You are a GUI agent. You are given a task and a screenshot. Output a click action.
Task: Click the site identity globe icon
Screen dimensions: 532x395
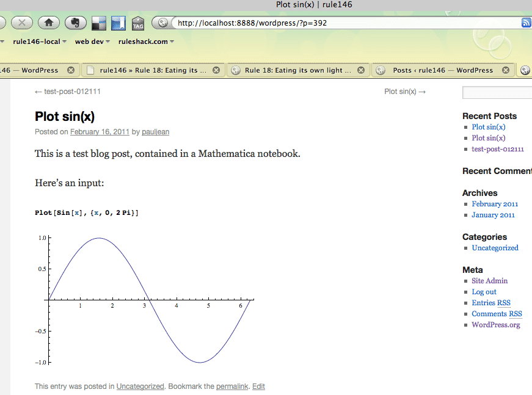[x=163, y=23]
